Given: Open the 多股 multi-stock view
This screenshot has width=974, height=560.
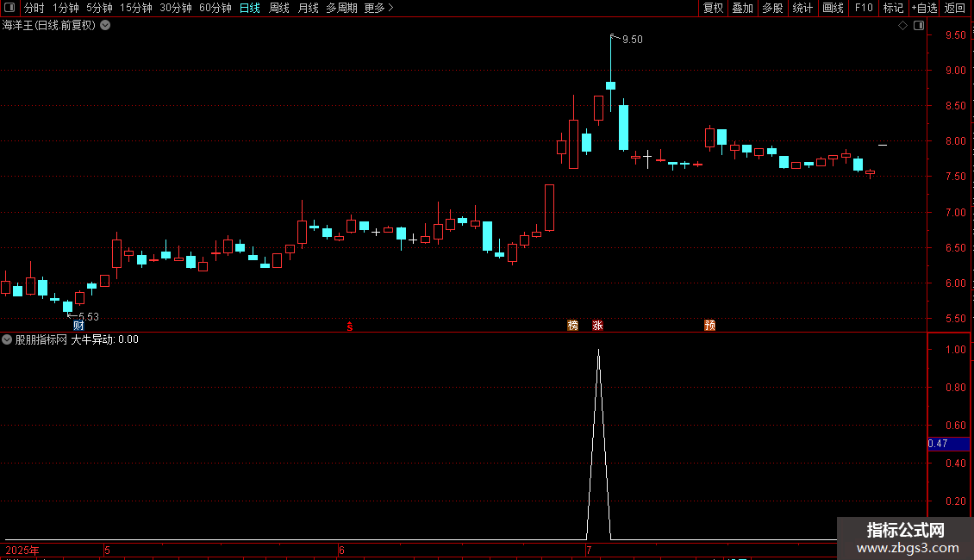Looking at the screenshot, I should (772, 8).
